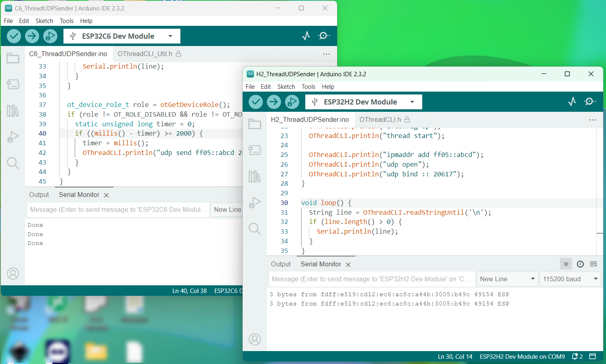Open the Search panel in the H2 sidebar
Screen dimensions: 606x364
tap(254, 229)
